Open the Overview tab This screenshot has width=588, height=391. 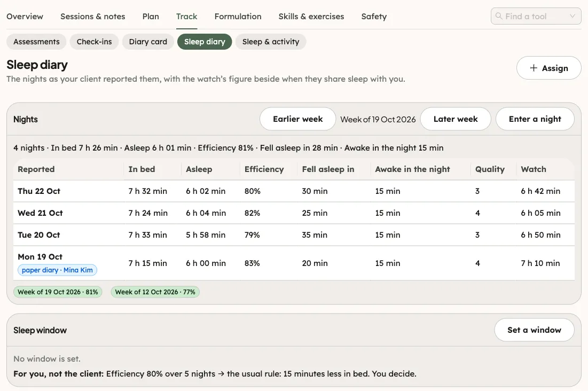(25, 17)
